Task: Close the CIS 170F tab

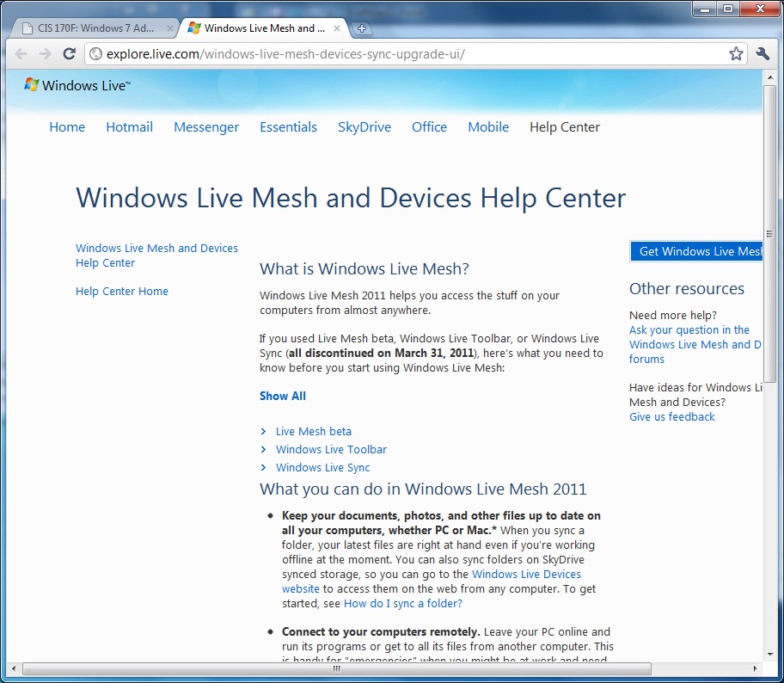Action: (x=170, y=28)
